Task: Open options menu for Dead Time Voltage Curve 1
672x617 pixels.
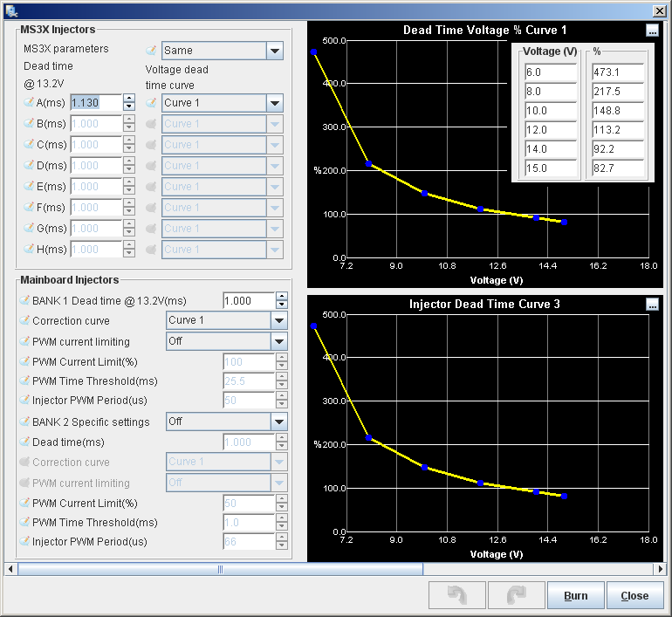Action: pyautogui.click(x=652, y=31)
